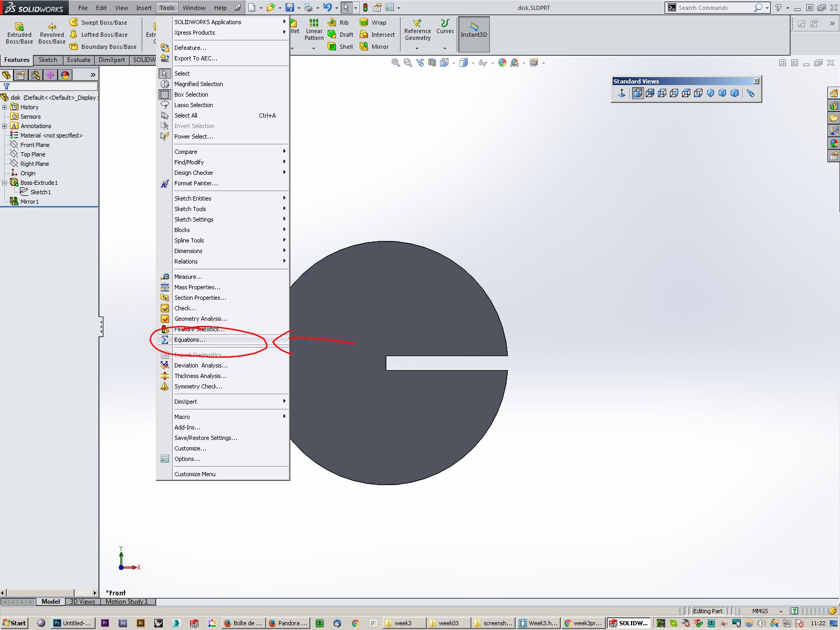840x630 pixels.
Task: Select Front view in Standard Views
Action: pos(637,93)
